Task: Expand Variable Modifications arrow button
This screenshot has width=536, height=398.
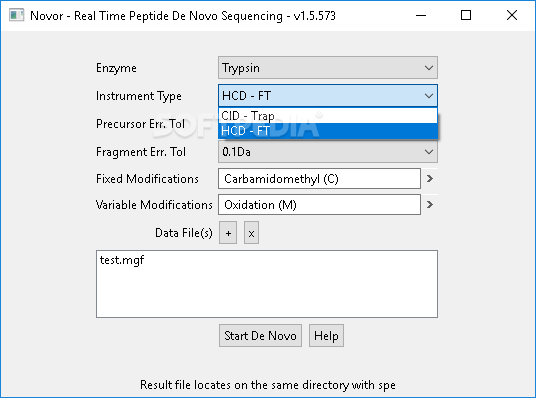Action: pos(430,205)
